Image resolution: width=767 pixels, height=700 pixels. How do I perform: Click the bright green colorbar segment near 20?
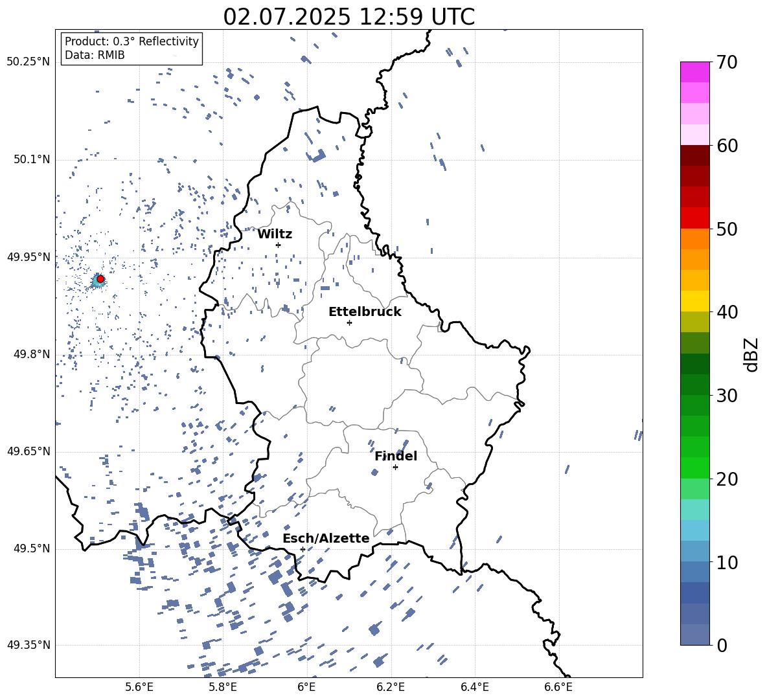pos(695,468)
